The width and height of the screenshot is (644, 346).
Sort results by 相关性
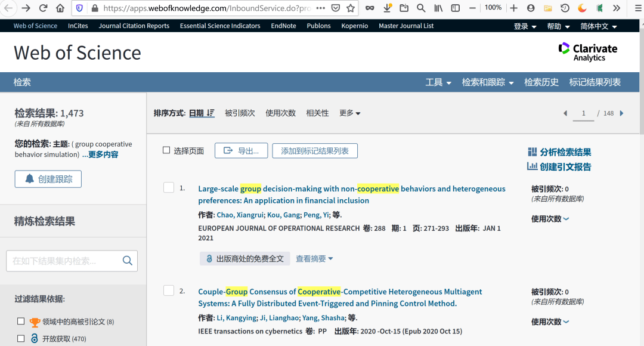coord(317,113)
